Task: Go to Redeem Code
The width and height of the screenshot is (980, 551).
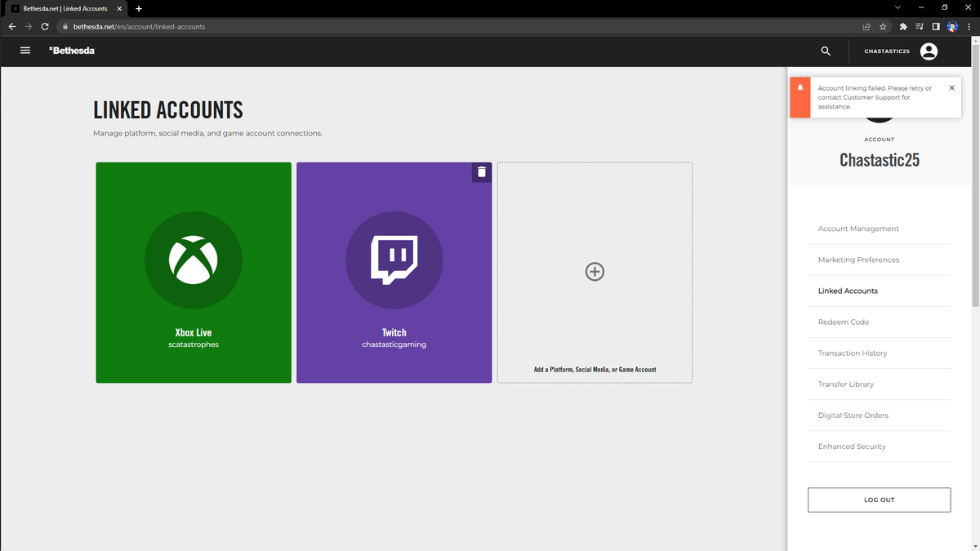Action: [844, 322]
